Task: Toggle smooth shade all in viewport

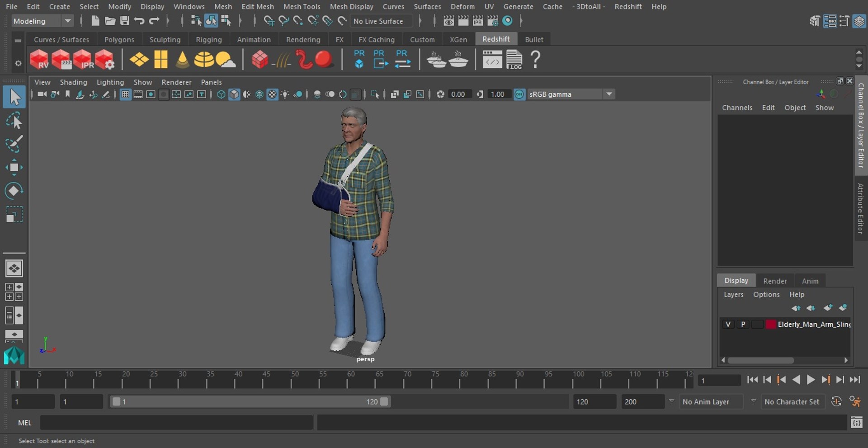Action: 234,94
